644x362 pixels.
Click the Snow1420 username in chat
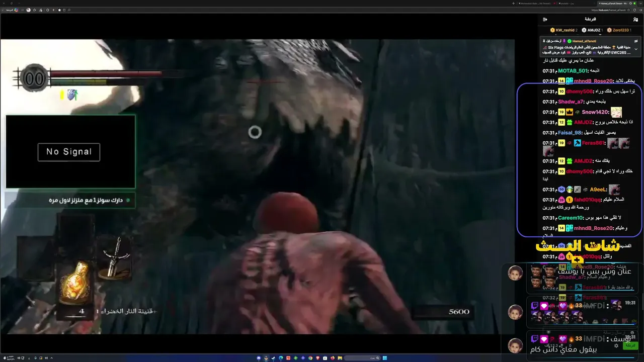click(595, 112)
